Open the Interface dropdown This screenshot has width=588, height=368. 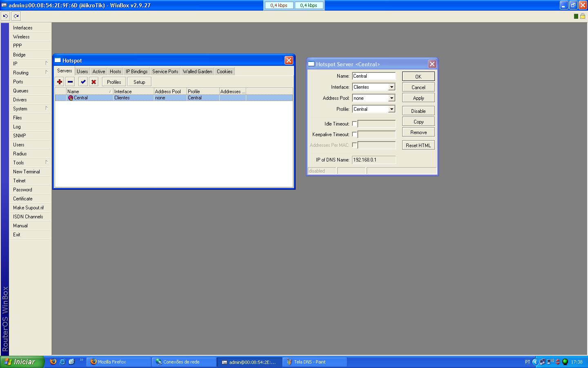[x=392, y=87]
